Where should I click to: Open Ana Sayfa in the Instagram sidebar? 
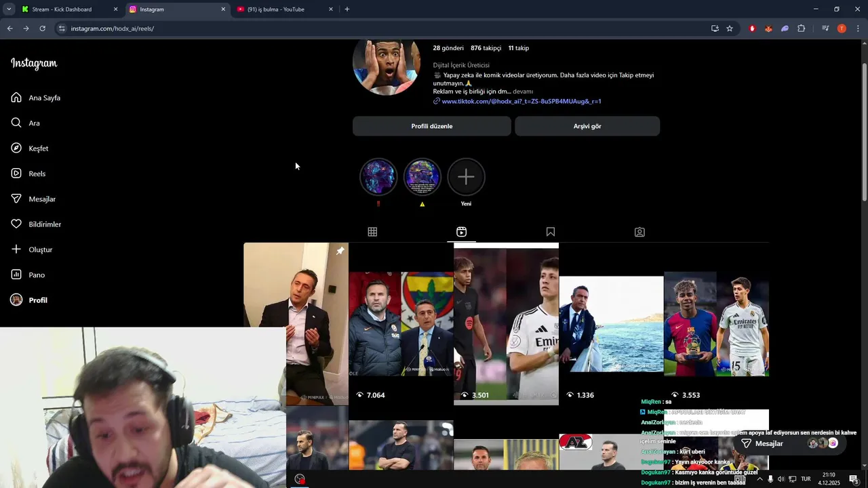(x=35, y=98)
